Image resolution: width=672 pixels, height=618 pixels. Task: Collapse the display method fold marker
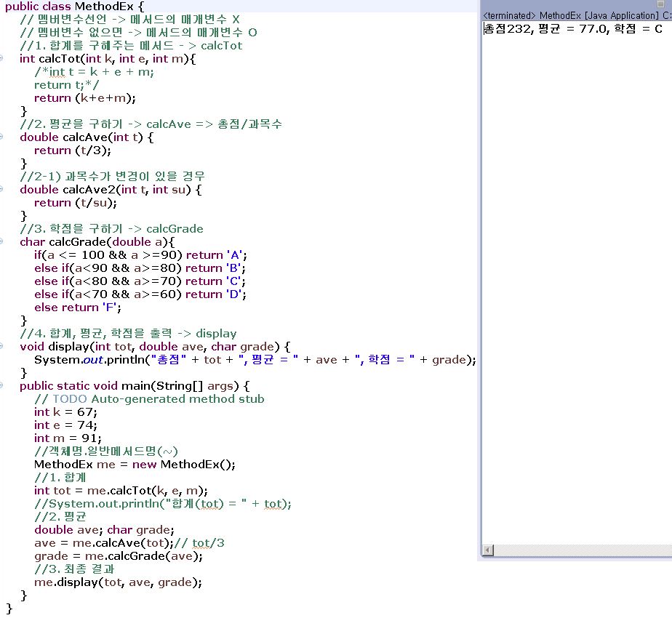1,346
